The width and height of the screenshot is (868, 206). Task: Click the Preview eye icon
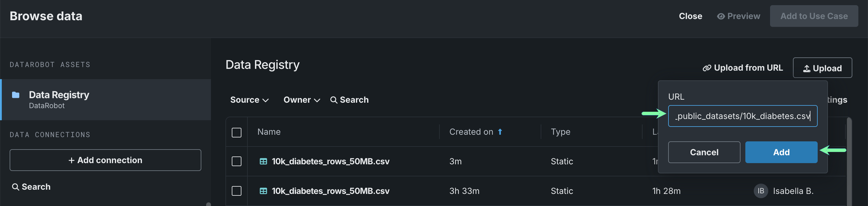(721, 16)
